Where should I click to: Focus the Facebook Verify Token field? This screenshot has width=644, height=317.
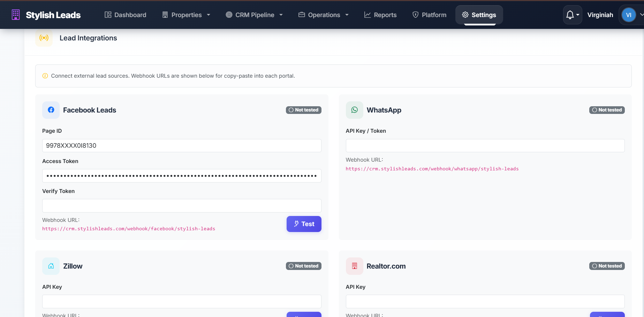182,206
